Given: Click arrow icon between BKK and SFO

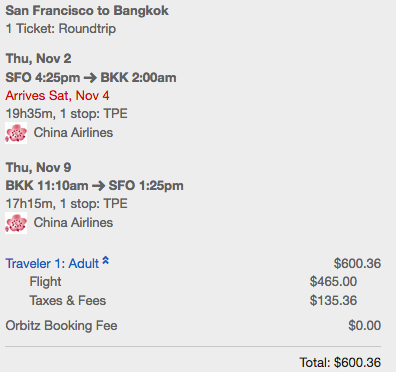Looking at the screenshot, I should [98, 186].
